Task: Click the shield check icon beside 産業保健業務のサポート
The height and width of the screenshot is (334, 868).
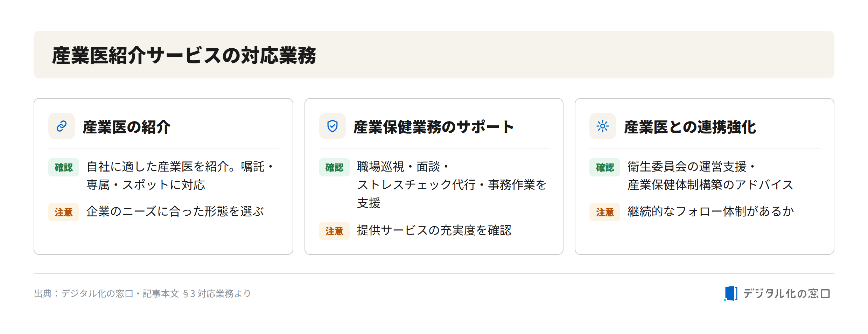Action: [332, 126]
